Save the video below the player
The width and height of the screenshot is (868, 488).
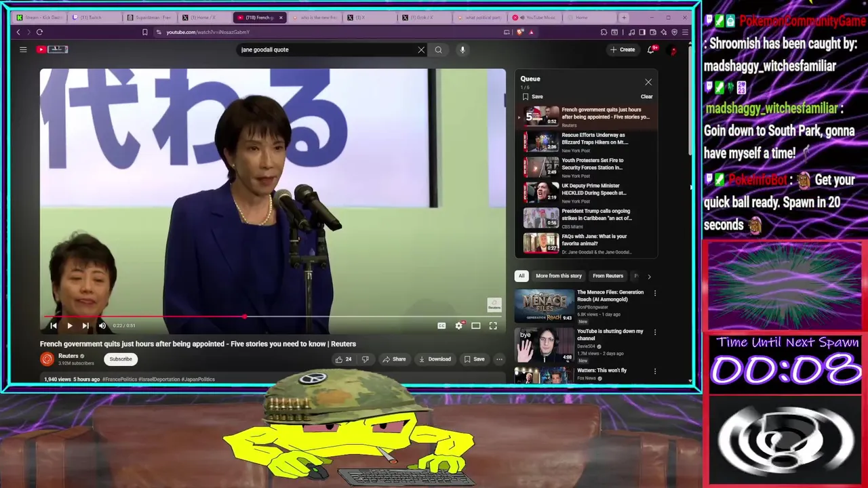(474, 359)
